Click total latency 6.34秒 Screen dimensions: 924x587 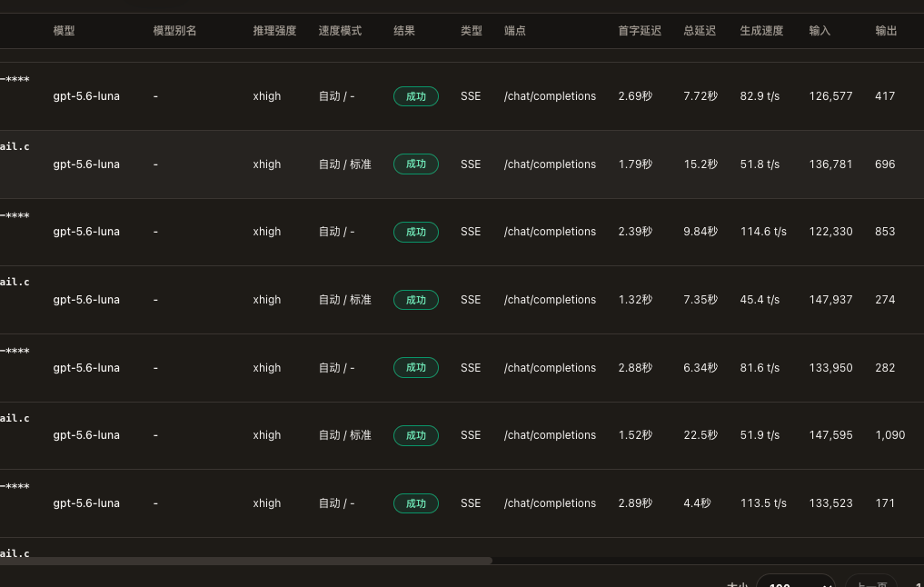point(700,368)
